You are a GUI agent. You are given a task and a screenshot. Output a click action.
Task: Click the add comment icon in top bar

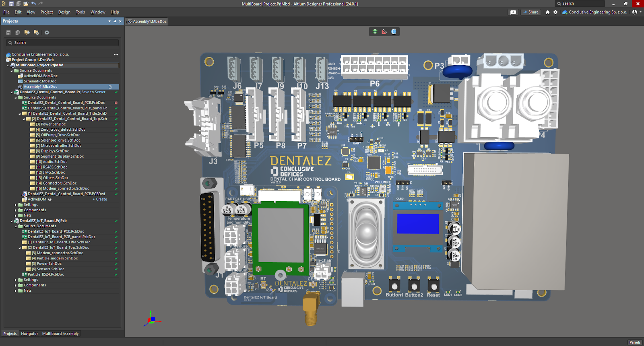coord(513,12)
